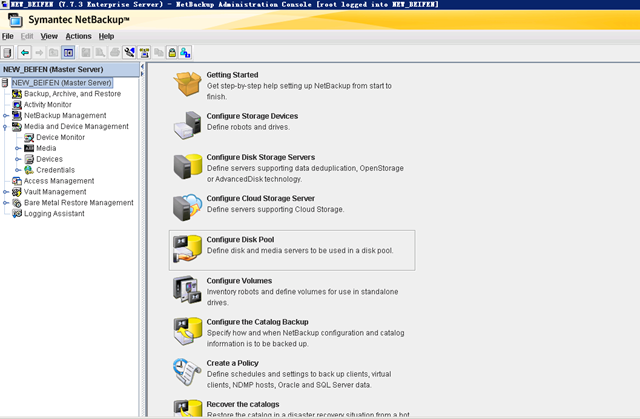
Task: Select Activity Monitor in the tree
Action: [47, 105]
